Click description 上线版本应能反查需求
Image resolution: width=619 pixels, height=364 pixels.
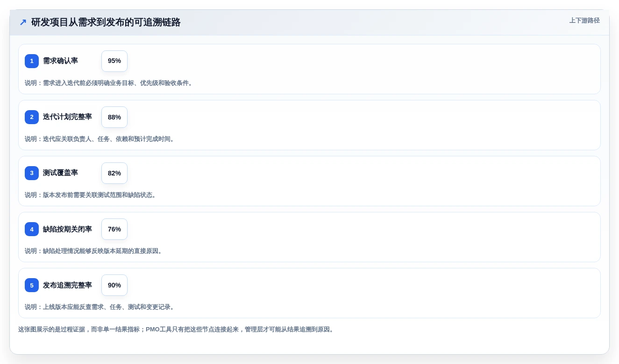100,307
